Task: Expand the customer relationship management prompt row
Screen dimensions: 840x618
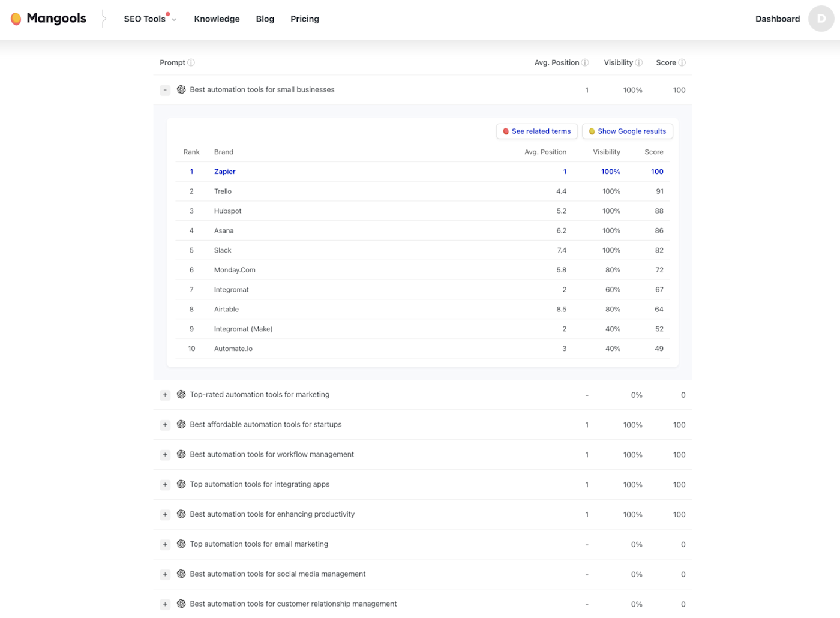Action: pyautogui.click(x=165, y=604)
